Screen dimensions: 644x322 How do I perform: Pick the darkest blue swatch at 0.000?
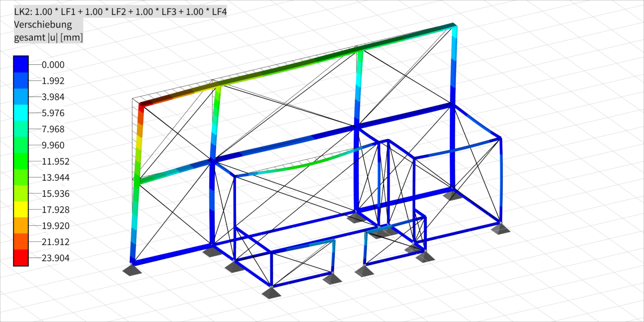pyautogui.click(x=21, y=64)
